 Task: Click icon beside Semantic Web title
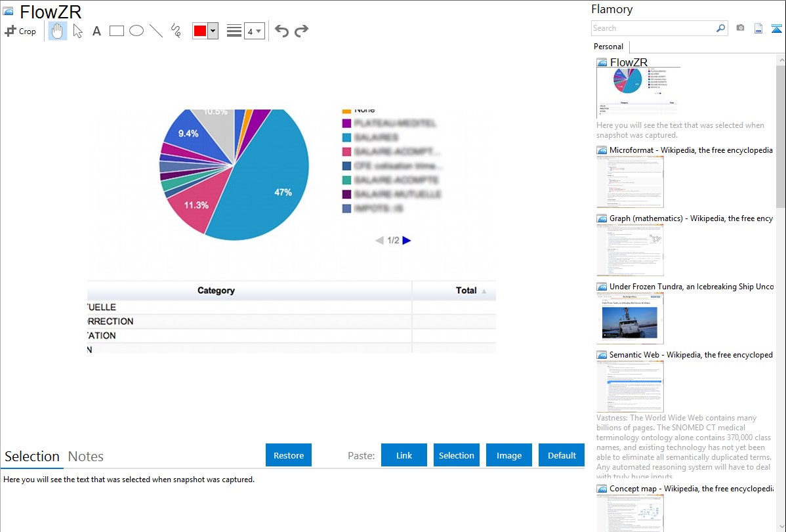[602, 355]
